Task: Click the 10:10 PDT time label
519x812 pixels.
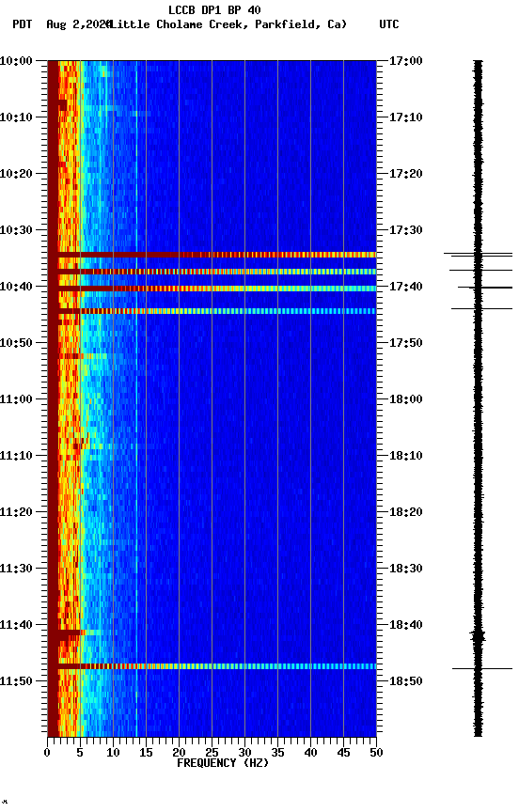Action: click(x=16, y=117)
